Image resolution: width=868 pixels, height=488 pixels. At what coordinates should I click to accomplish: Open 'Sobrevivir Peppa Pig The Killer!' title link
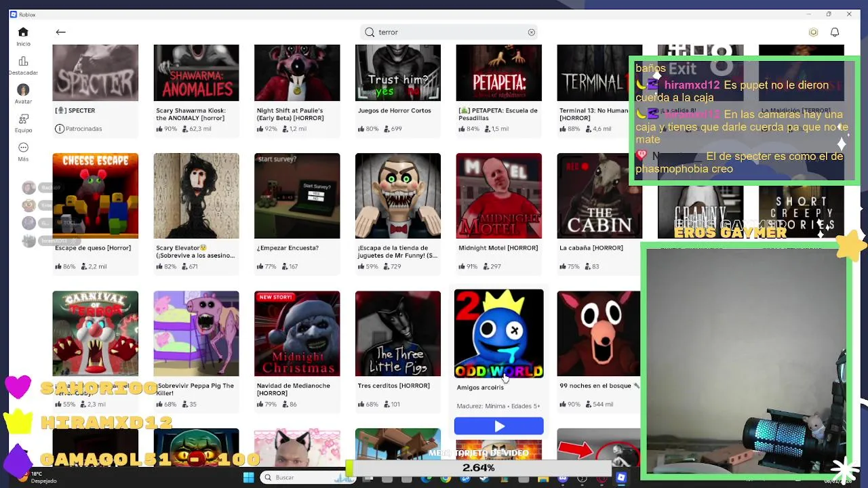tap(195, 389)
